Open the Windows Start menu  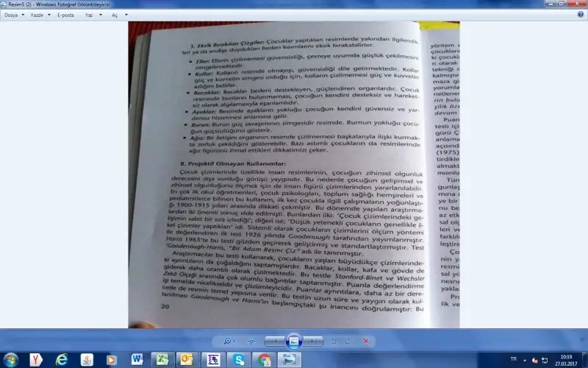click(10, 359)
